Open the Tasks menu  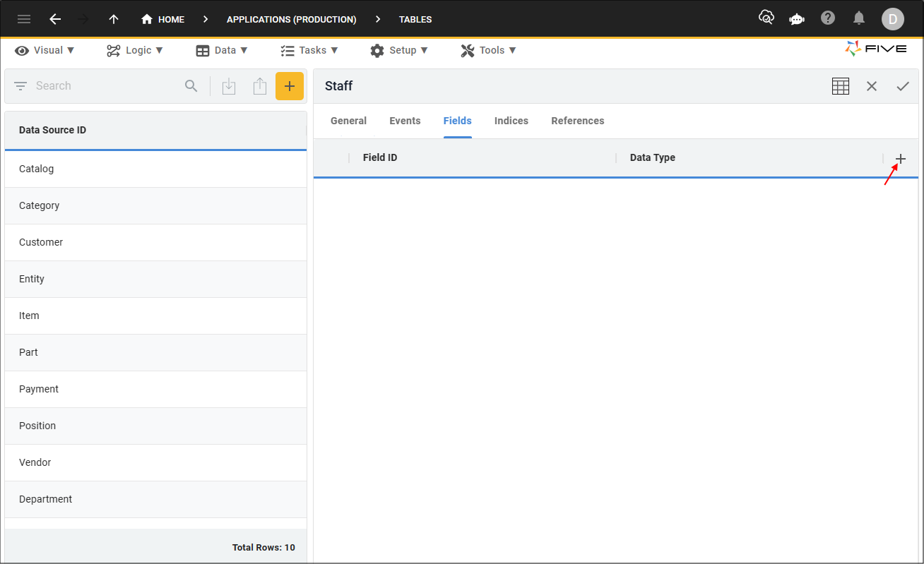[309, 50]
